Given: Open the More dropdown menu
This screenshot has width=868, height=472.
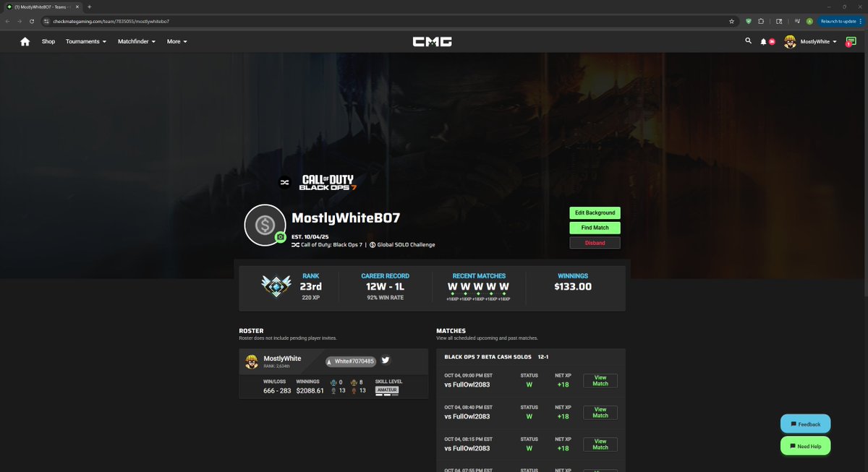Looking at the screenshot, I should pos(176,42).
